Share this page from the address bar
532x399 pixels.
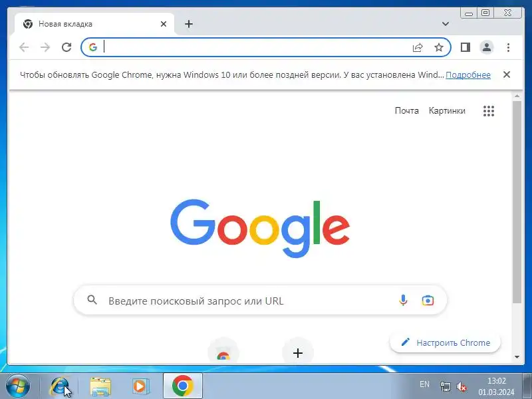point(418,47)
